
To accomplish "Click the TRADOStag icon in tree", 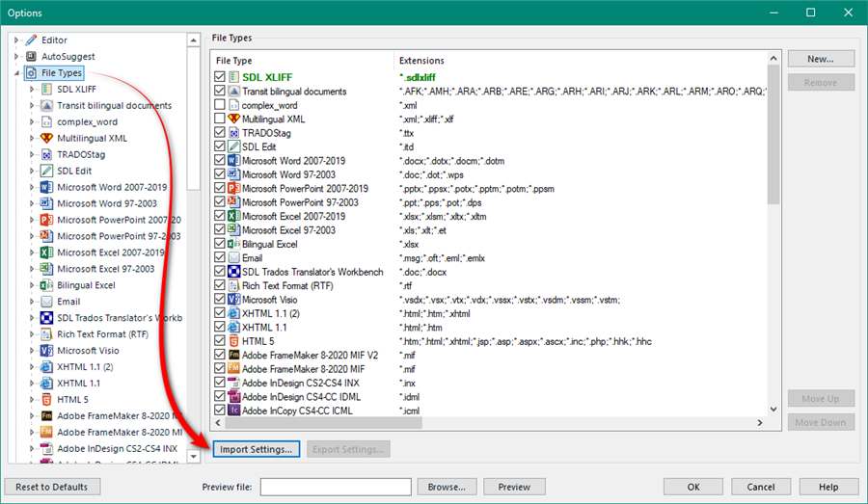I will point(47,154).
